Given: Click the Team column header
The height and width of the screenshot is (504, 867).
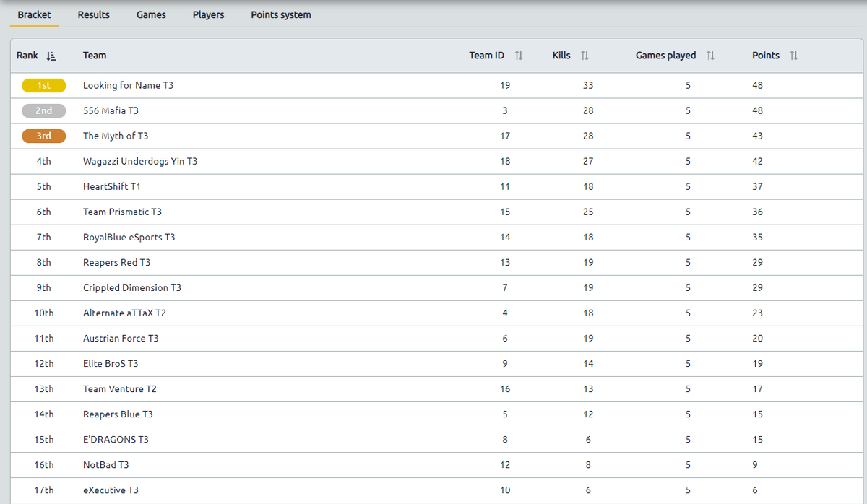Looking at the screenshot, I should (x=95, y=56).
